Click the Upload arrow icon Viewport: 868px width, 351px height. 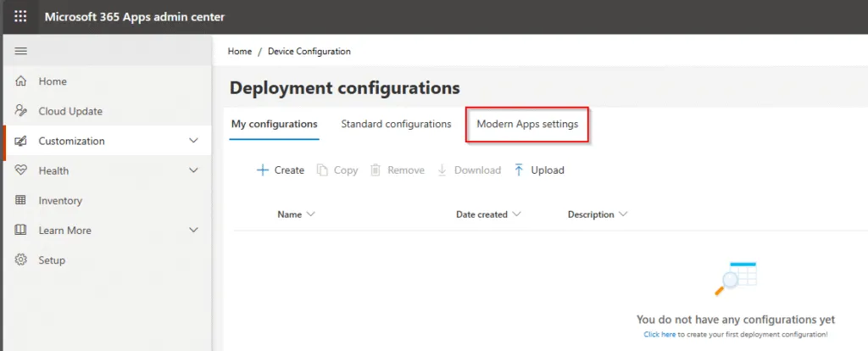pyautogui.click(x=519, y=170)
